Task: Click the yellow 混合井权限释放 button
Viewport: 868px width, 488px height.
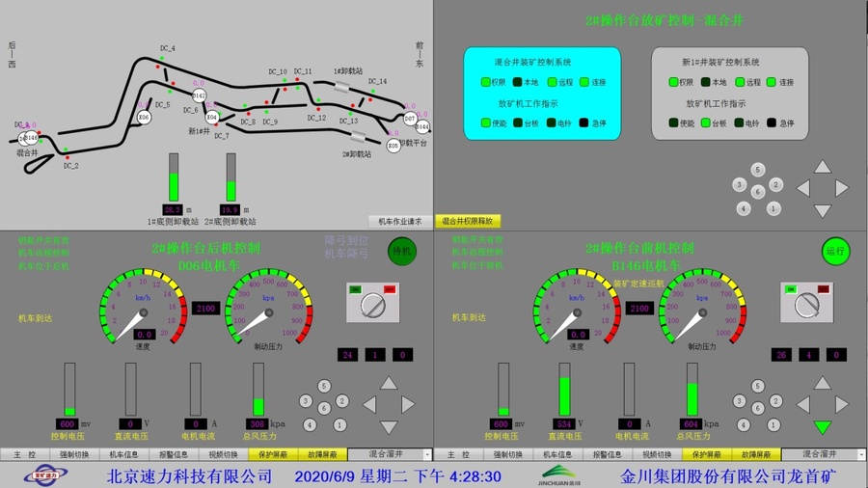Action: [x=468, y=221]
